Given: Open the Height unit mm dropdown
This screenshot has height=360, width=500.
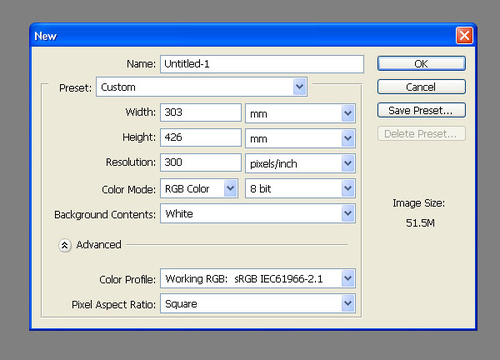Looking at the screenshot, I should (x=300, y=138).
